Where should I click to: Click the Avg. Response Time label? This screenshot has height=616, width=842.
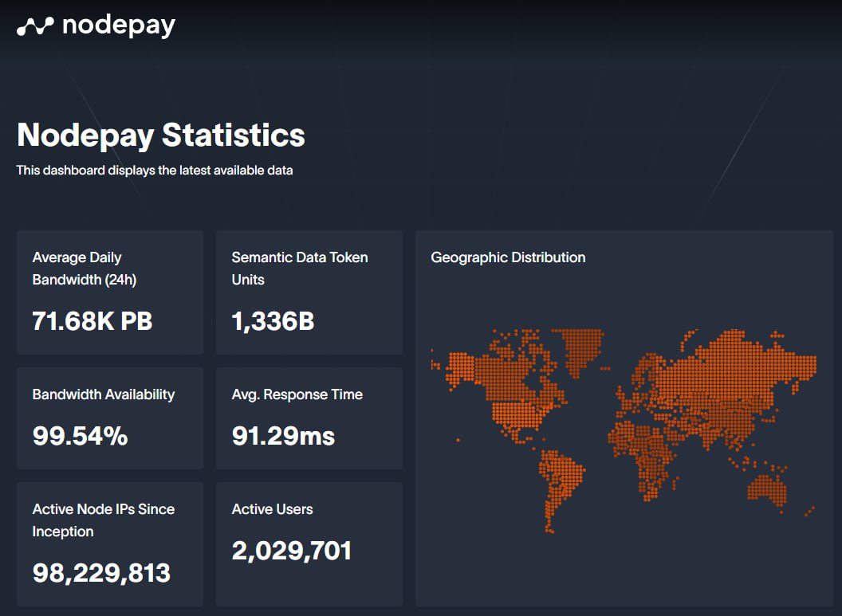coord(297,394)
